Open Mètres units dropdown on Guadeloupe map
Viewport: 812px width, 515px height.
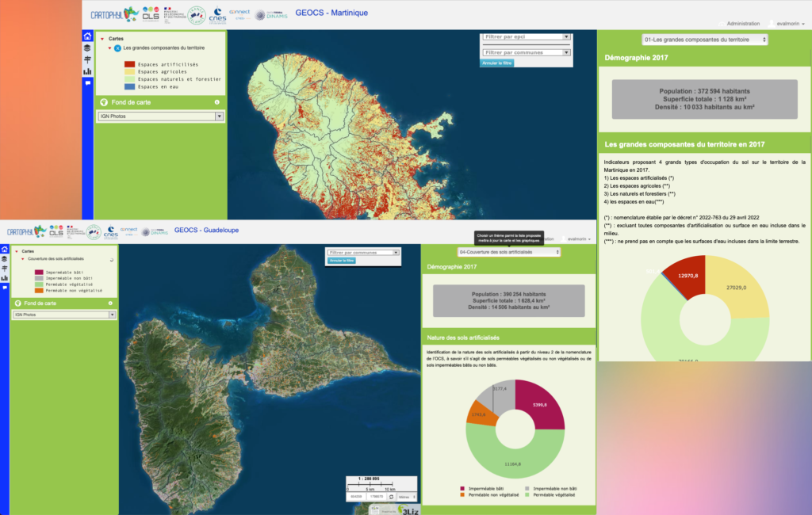407,497
